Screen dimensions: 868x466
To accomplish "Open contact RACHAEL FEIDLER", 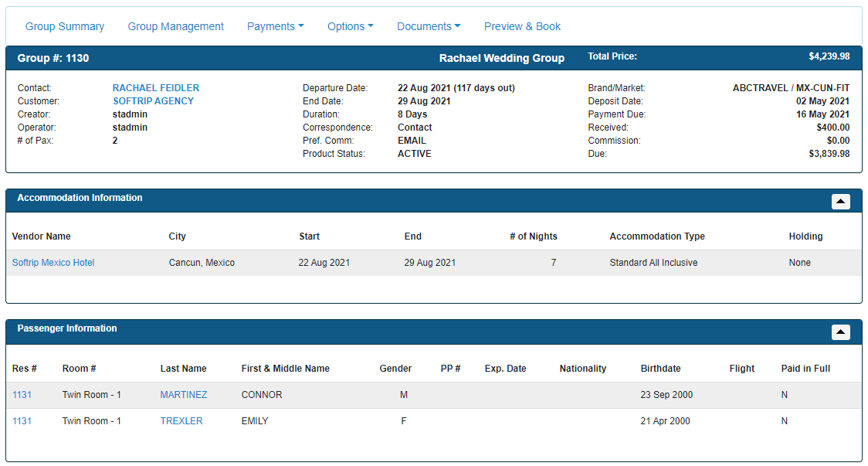I will (x=155, y=87).
